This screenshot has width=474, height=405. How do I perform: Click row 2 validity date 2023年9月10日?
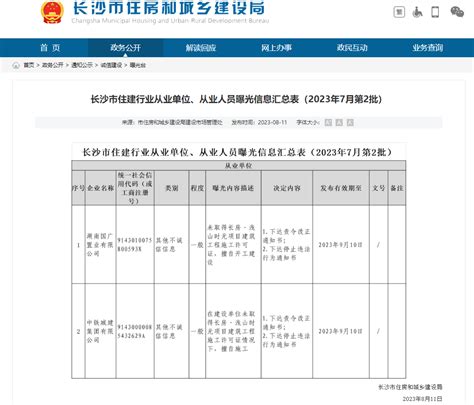pyautogui.click(x=340, y=331)
